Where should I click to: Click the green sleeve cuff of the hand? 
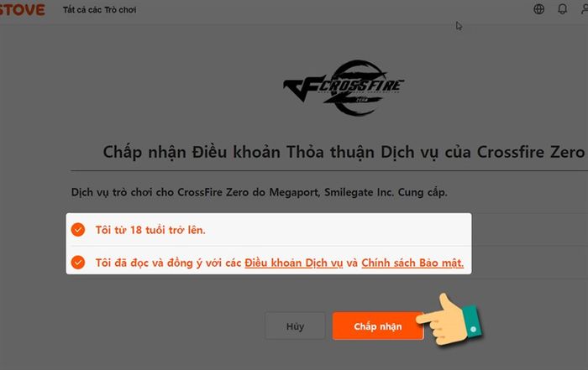[x=472, y=322]
